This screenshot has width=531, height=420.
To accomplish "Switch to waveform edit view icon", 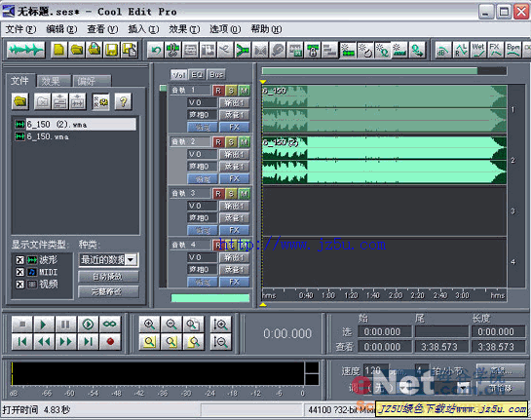I will tap(25, 51).
